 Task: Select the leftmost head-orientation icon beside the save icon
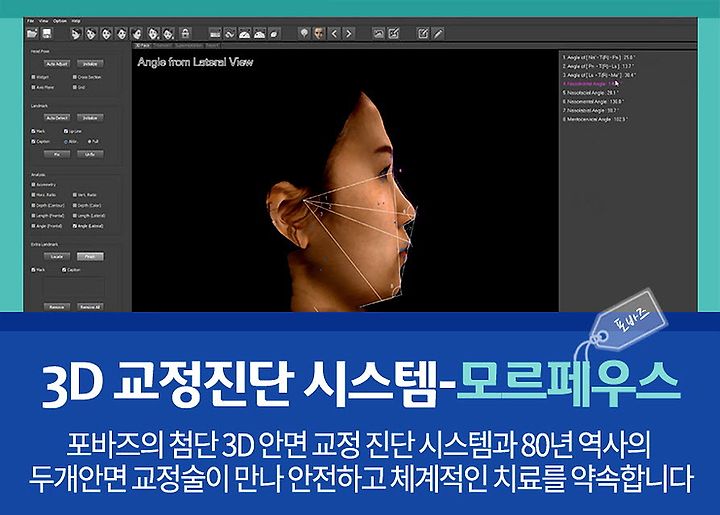(76, 34)
